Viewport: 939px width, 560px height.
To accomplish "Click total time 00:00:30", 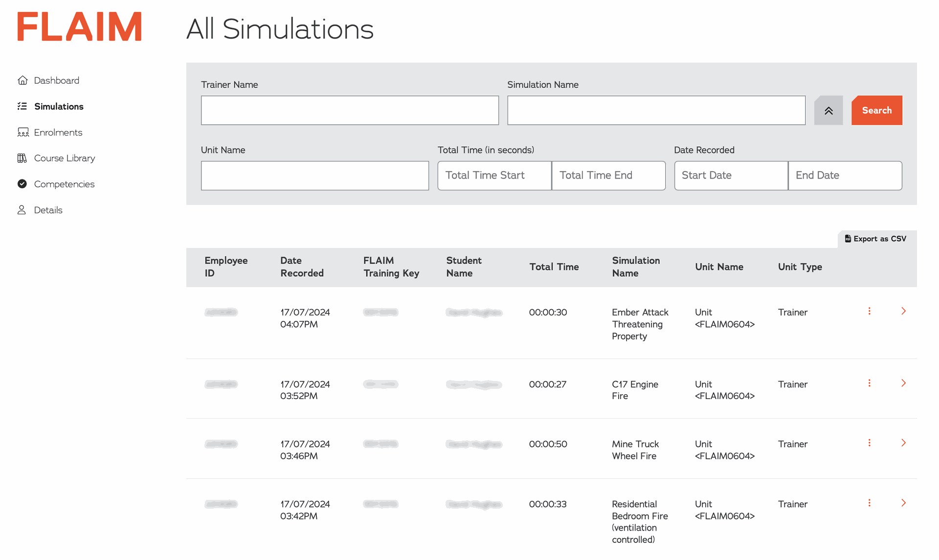I will click(x=548, y=312).
